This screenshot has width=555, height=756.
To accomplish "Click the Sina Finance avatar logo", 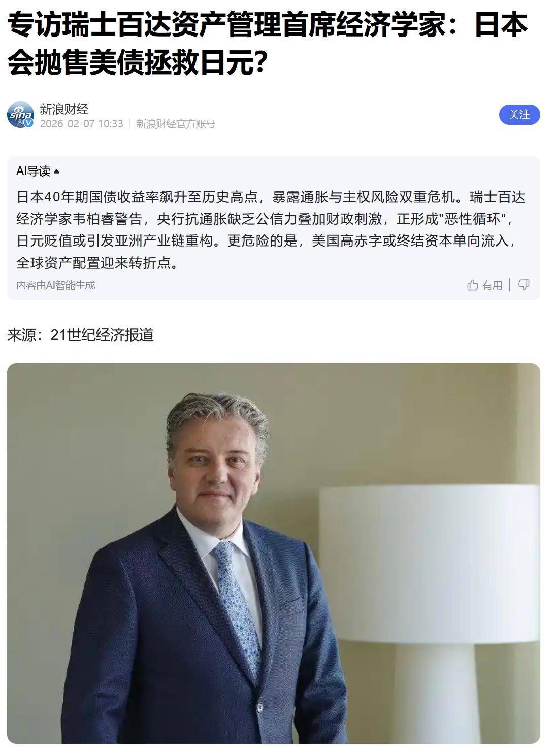I will tap(20, 115).
